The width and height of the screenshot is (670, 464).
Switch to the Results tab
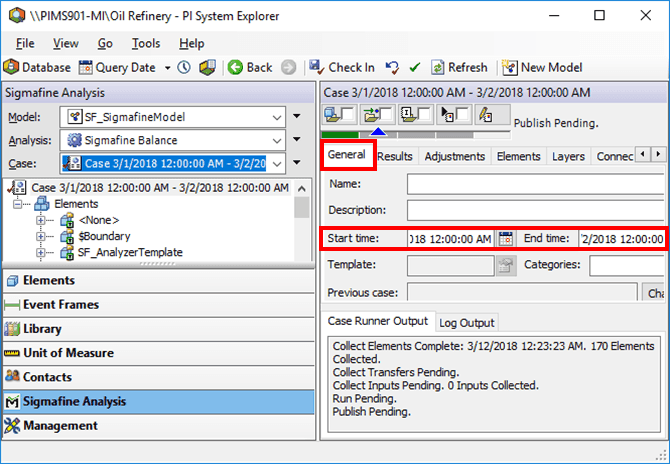point(395,156)
